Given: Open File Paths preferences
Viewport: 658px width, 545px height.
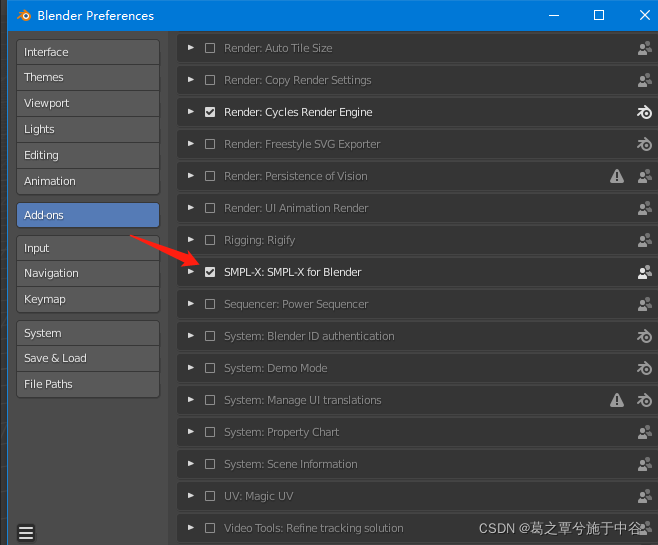Looking at the screenshot, I should click(x=88, y=384).
